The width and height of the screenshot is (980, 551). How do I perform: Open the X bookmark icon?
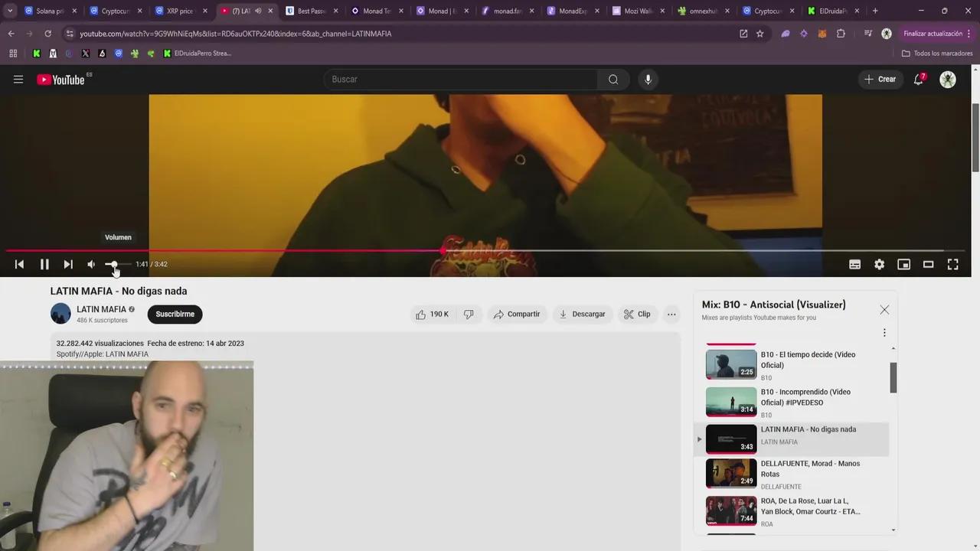pos(85,54)
